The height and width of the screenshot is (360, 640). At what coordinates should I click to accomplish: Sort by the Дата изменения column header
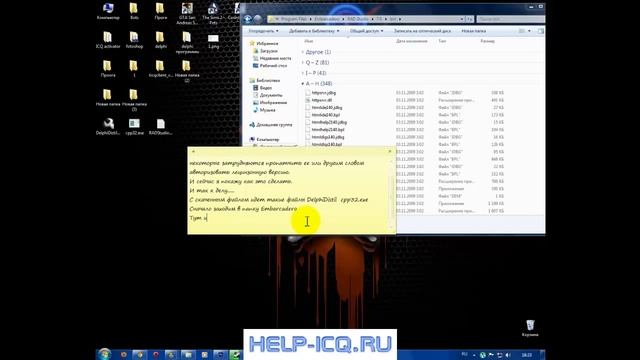412,41
